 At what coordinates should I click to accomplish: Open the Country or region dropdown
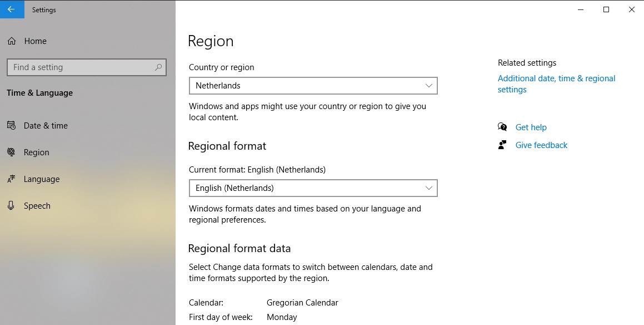point(313,86)
